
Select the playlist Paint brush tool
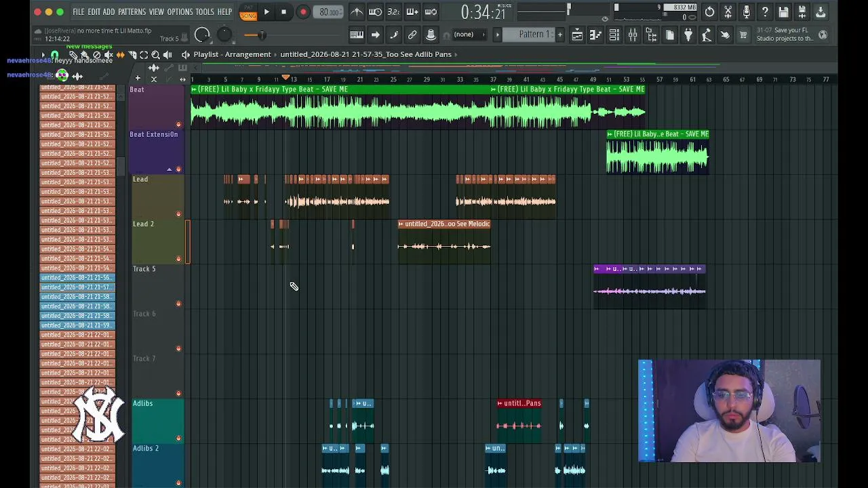(85, 54)
